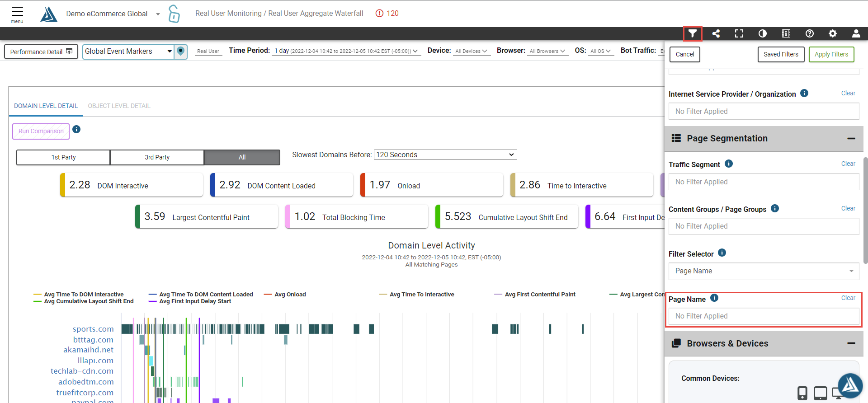The width and height of the screenshot is (868, 403).
Task: Click the filter panel vertical scrollbar
Action: pos(865,210)
